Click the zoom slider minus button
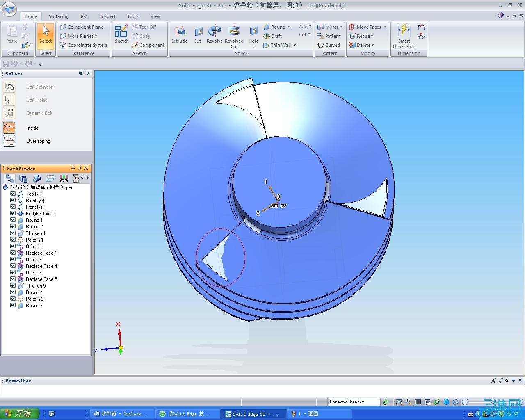 pyautogui.click(x=465, y=402)
